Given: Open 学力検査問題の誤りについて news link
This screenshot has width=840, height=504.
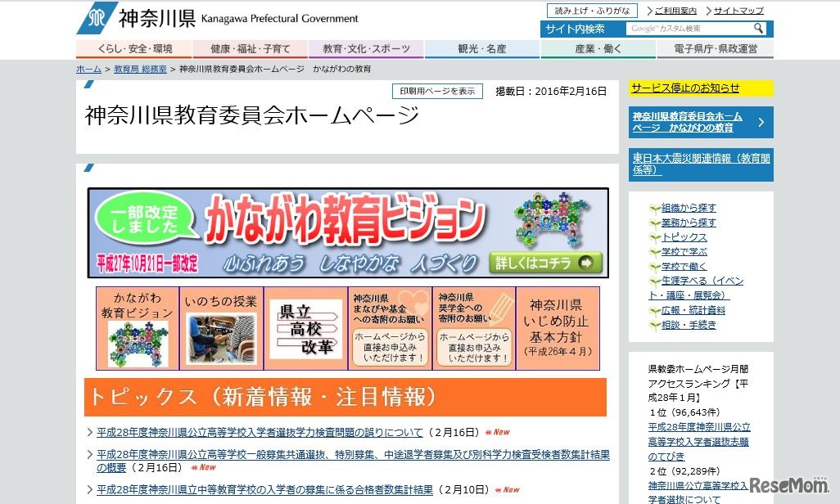Looking at the screenshot, I should (x=260, y=432).
